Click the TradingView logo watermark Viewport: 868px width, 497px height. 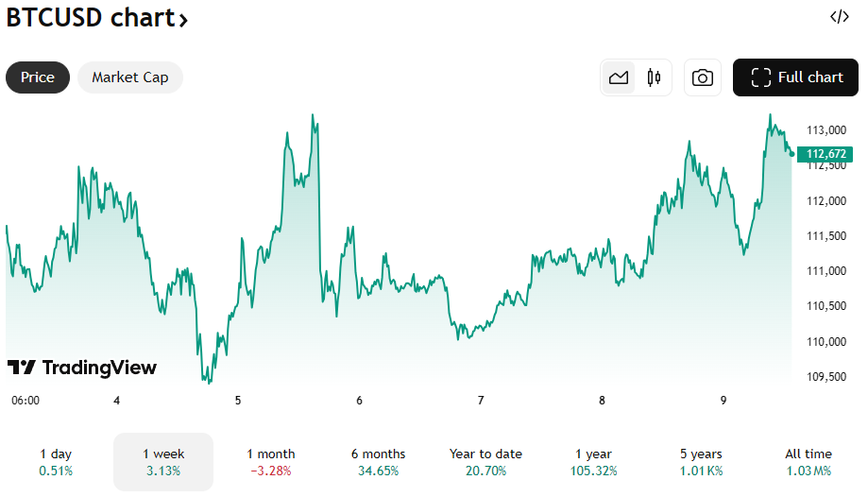82,368
